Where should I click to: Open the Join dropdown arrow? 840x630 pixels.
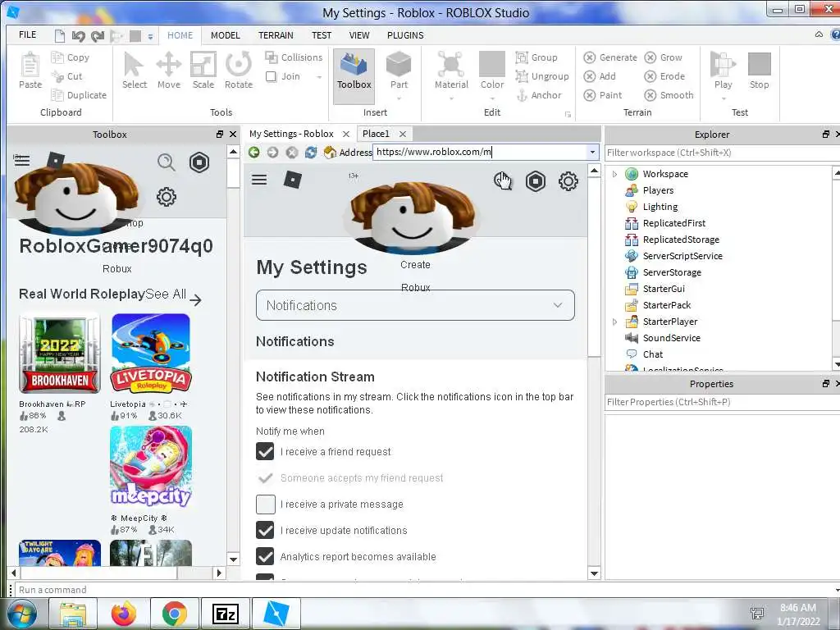pos(319,76)
